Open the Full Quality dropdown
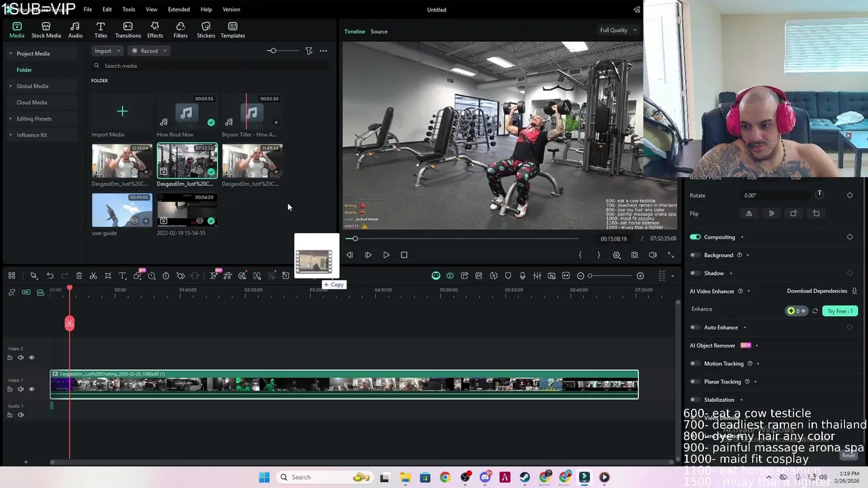868x488 pixels. pyautogui.click(x=618, y=30)
